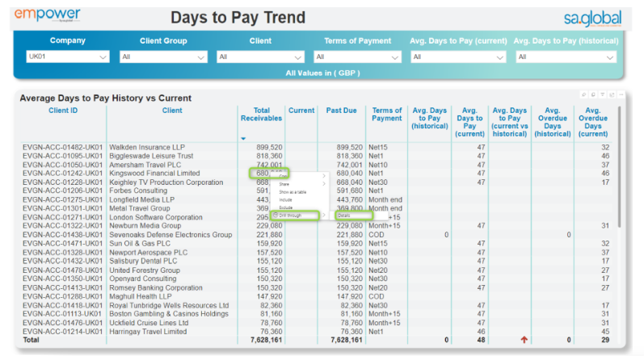Screen dimensions: 644x356
Task: Select Metal Travel Group client
Action: pyautogui.click(x=140, y=208)
